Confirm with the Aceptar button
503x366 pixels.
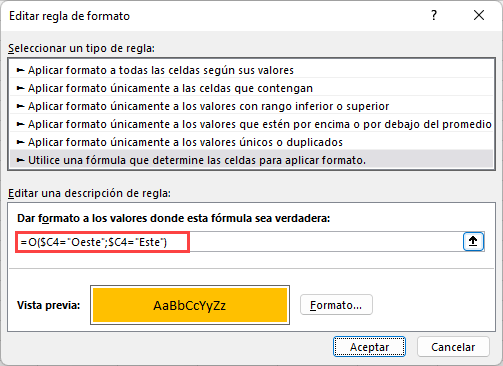click(369, 347)
